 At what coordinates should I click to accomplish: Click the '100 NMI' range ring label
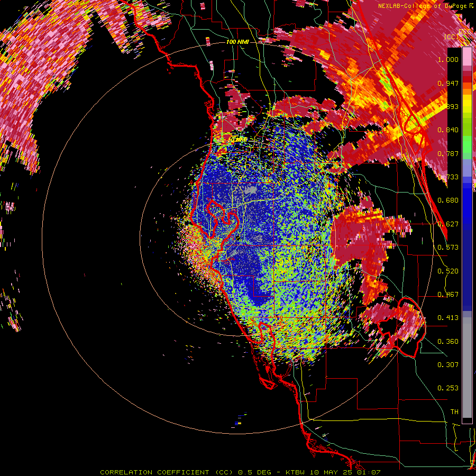click(x=237, y=42)
